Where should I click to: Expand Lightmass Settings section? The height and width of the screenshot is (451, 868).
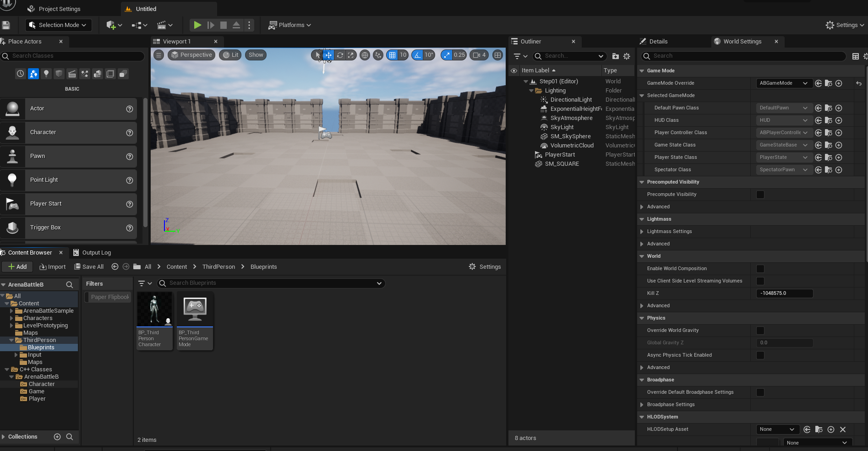pyautogui.click(x=642, y=232)
